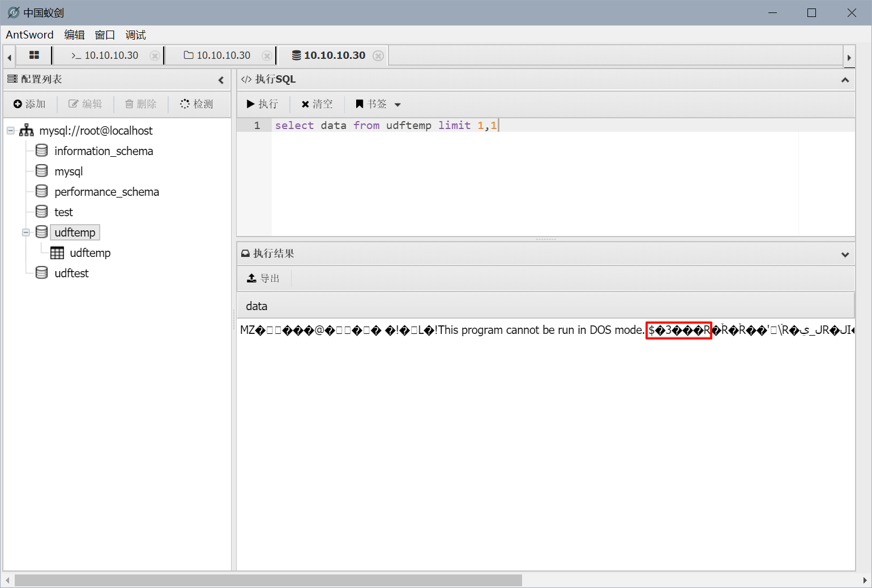The height and width of the screenshot is (588, 872).
Task: Close the file manager 10.10.10.30 tab
Action: point(266,55)
